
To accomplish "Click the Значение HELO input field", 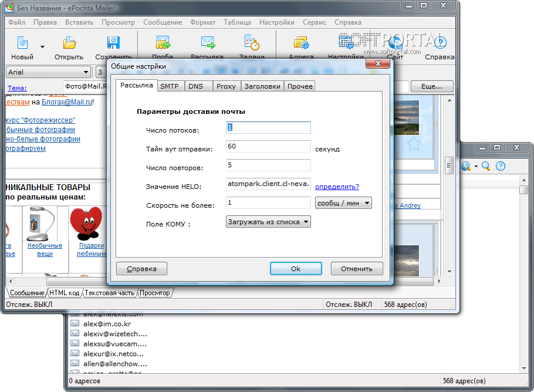I will tap(268, 184).
